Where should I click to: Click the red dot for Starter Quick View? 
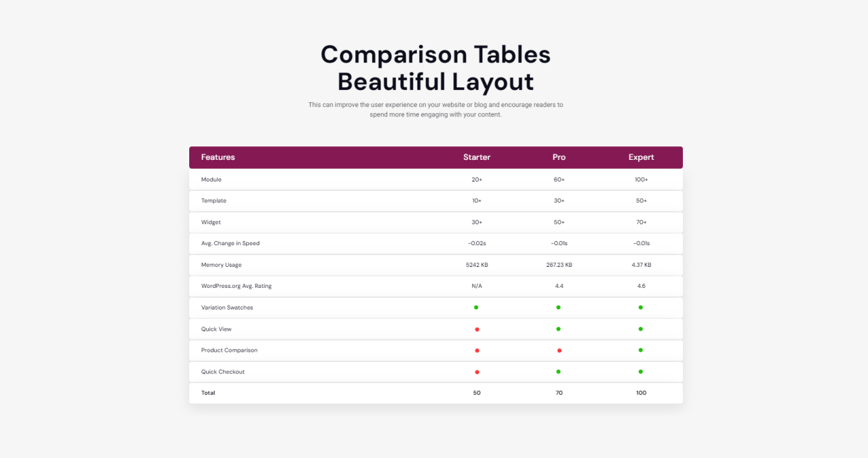(477, 329)
